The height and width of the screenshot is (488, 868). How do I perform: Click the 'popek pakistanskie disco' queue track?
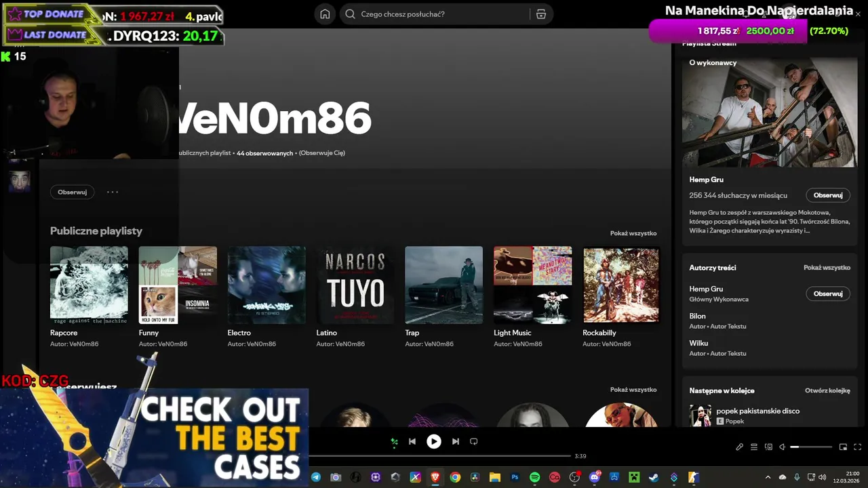pos(758,411)
